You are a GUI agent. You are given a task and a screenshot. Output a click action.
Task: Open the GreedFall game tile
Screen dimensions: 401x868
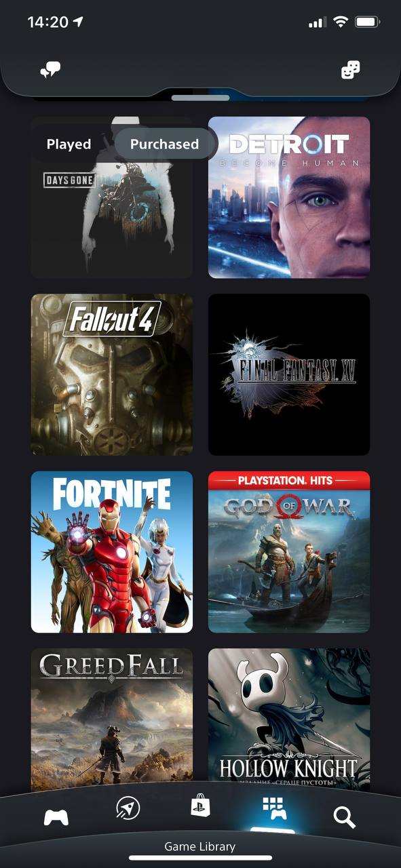coord(112,720)
